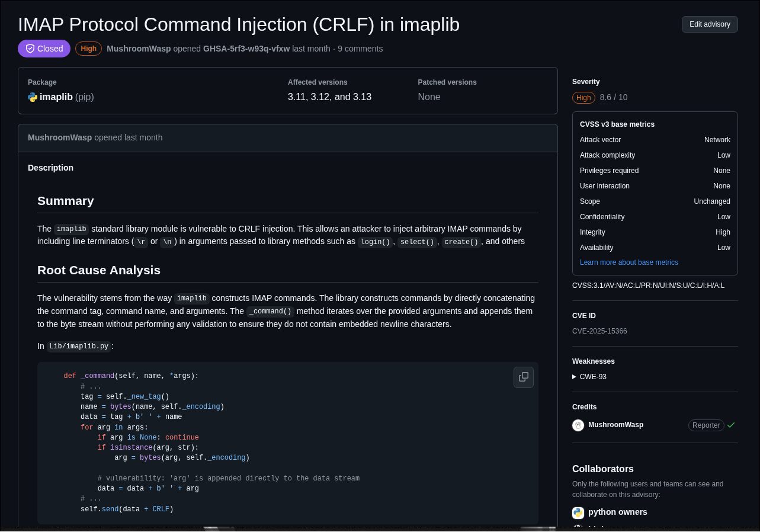
Task: Click the Integrity High metric row
Action: [x=655, y=232]
